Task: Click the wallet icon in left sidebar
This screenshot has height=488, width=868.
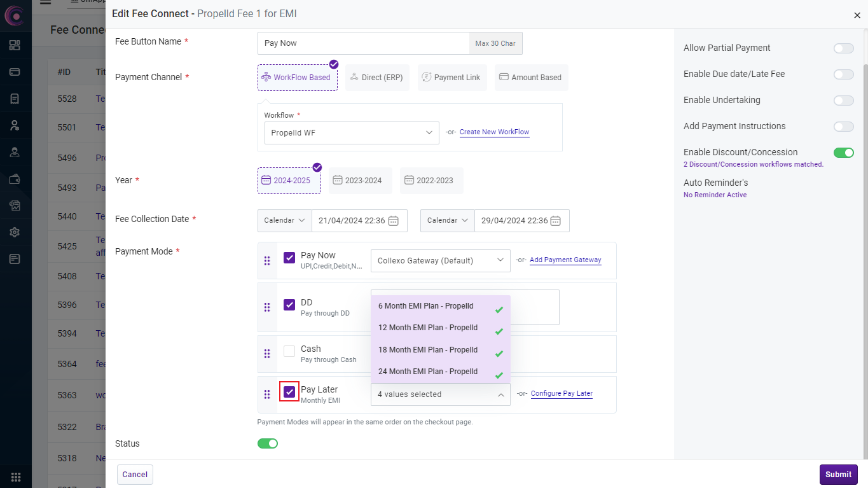Action: (x=15, y=179)
